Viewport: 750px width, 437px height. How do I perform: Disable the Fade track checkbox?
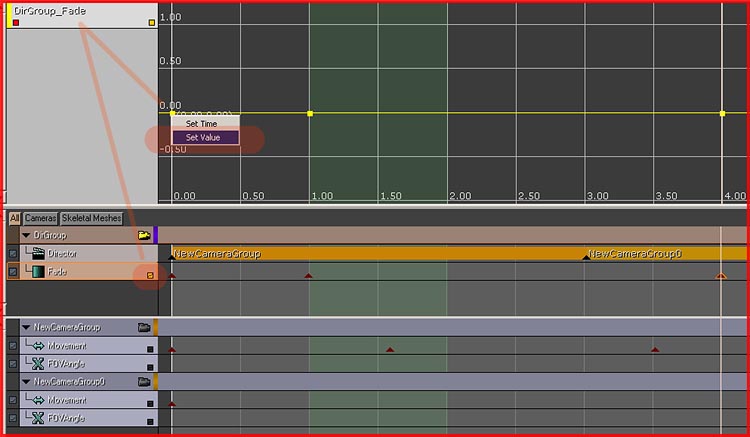12,272
